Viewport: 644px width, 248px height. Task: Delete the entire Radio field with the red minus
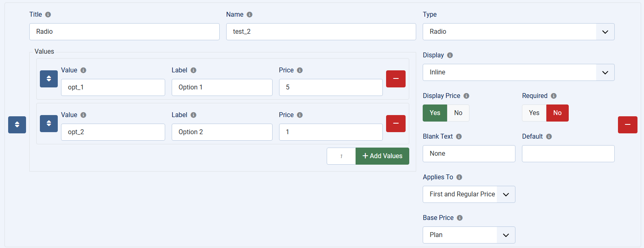tap(628, 125)
